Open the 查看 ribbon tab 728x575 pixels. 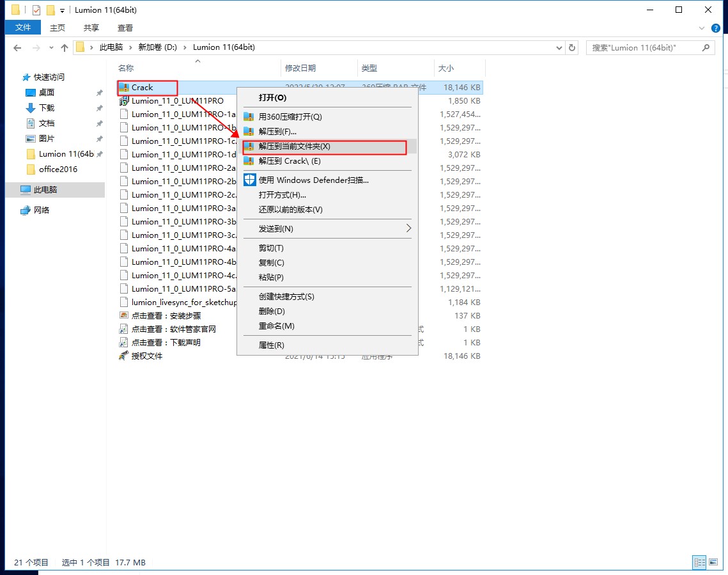coord(125,28)
